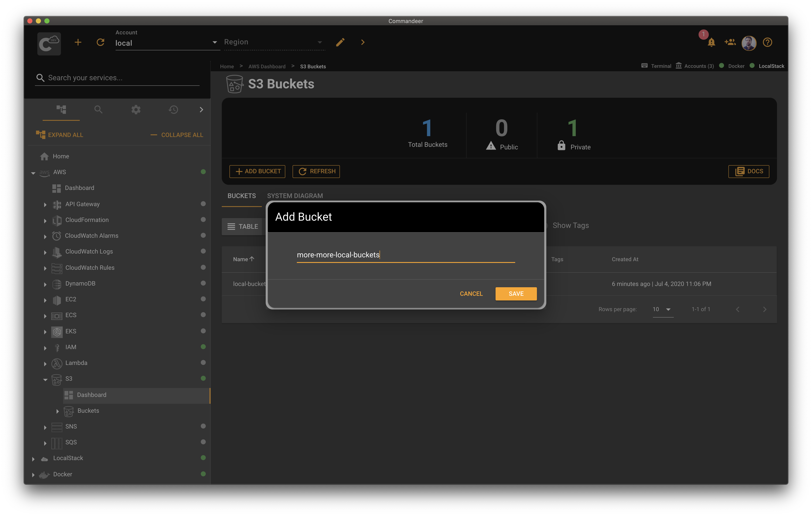Image resolution: width=812 pixels, height=516 pixels.
Task: Click COLLAPSE ALL in the sidebar
Action: coord(177,135)
